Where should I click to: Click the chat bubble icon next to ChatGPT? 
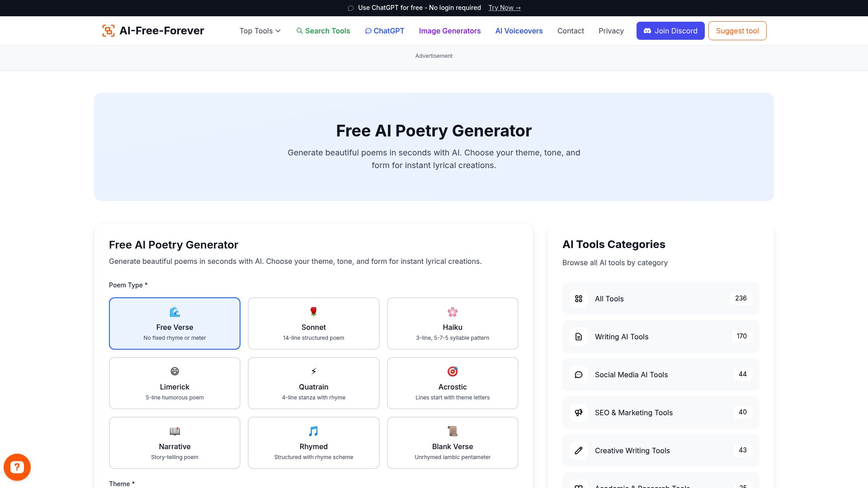click(x=368, y=31)
